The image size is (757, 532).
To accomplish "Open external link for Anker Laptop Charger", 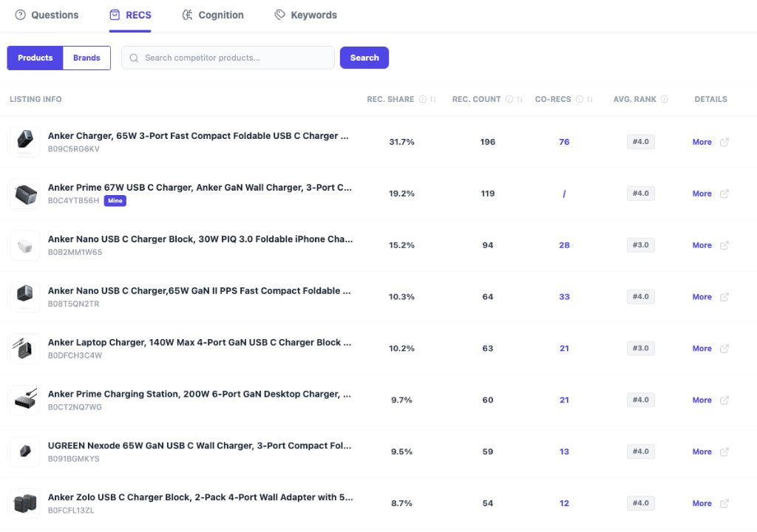I will [x=724, y=348].
